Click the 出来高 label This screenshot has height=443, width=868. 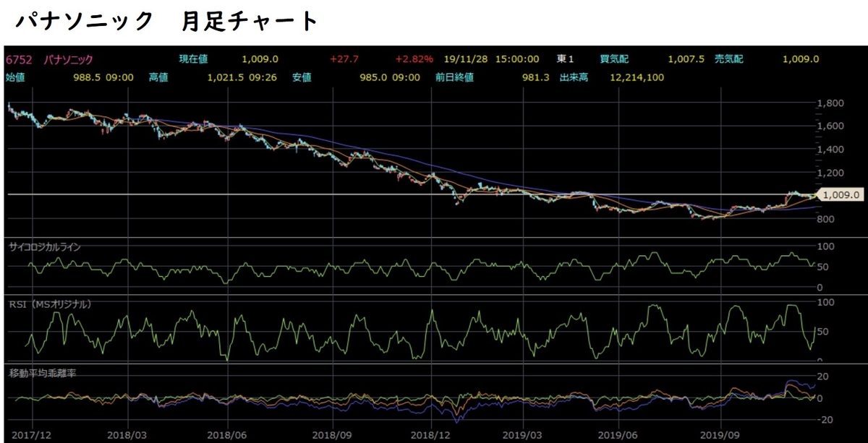[x=574, y=77]
